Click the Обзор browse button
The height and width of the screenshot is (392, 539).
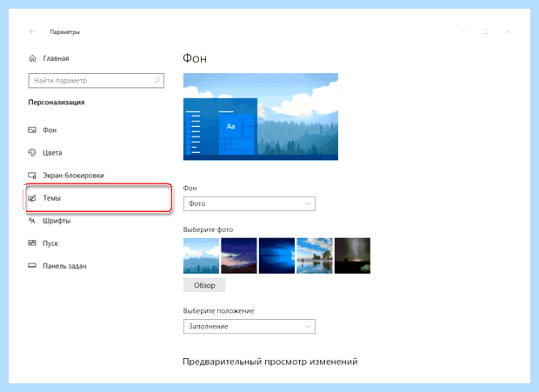(x=204, y=285)
